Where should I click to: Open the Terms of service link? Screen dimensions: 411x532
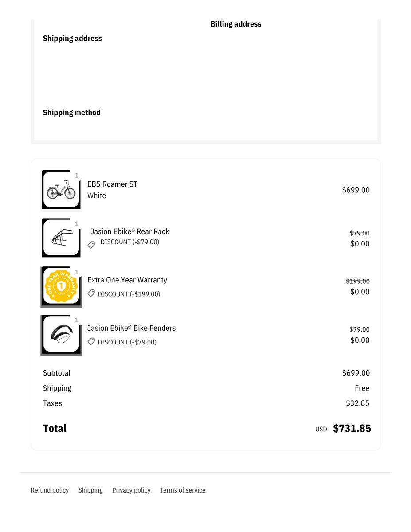pos(183,490)
